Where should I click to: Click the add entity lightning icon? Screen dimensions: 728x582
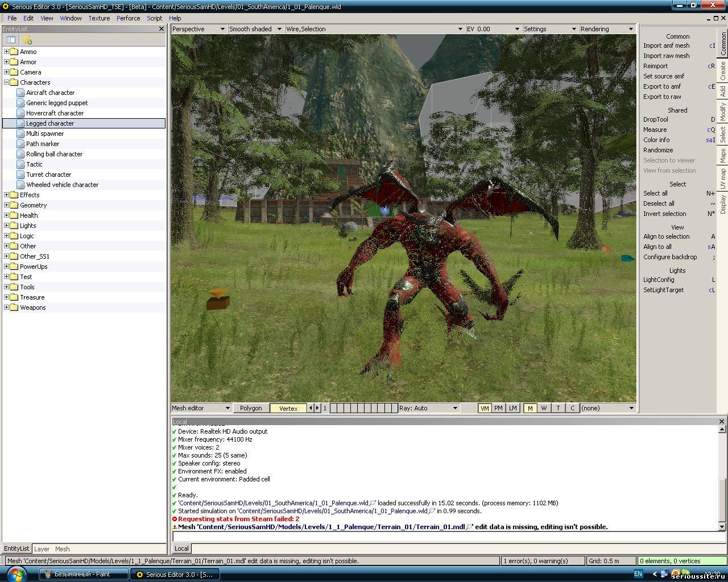[27, 40]
